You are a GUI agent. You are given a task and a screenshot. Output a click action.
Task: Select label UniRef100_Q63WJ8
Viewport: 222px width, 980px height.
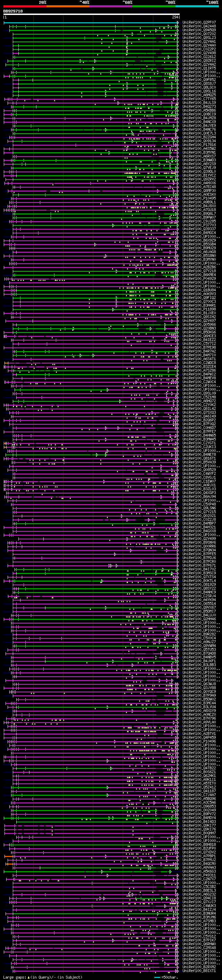pyautogui.click(x=199, y=684)
